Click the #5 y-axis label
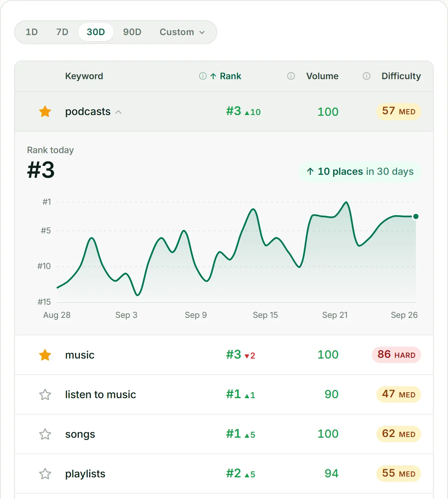 pos(46,231)
